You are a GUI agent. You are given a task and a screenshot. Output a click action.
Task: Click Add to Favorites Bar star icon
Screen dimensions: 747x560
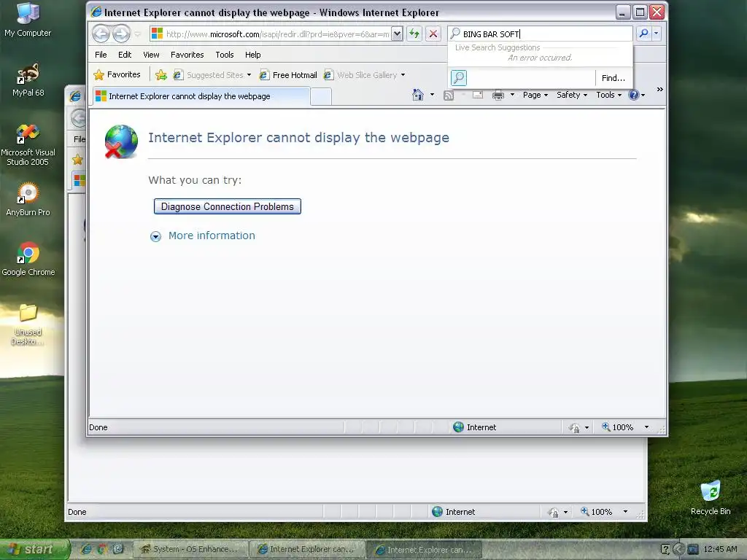point(161,75)
